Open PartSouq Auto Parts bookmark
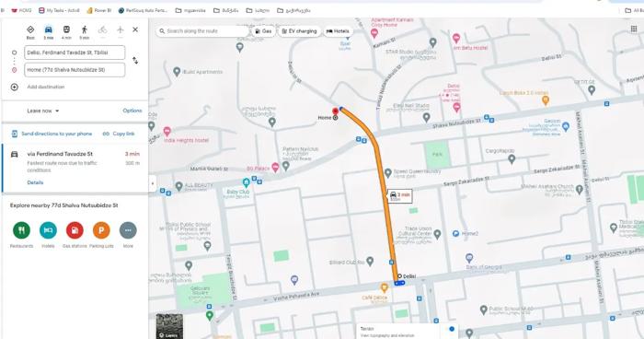644x339 pixels. 143,10
